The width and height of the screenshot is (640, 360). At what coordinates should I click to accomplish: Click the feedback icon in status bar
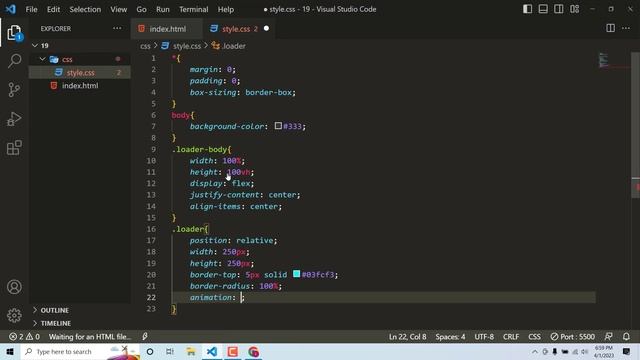coord(608,337)
